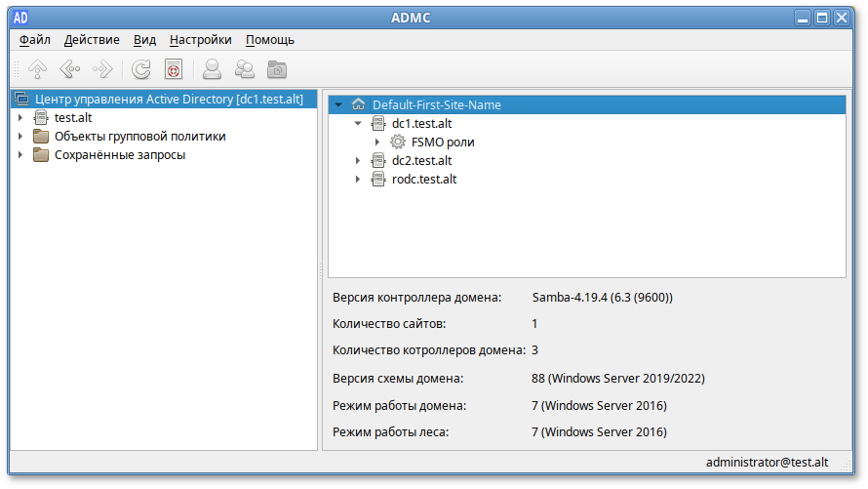Click the toolbar drag handle at the left edge

point(17,69)
